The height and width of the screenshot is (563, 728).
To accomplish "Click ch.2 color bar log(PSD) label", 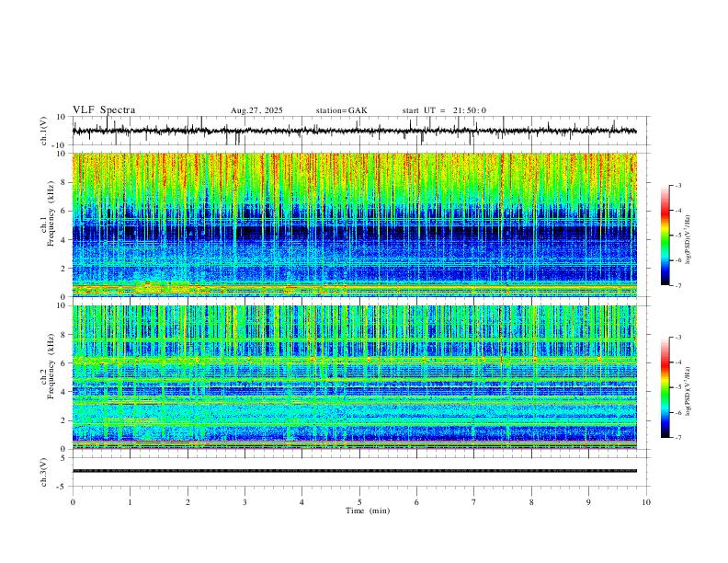I will [688, 392].
